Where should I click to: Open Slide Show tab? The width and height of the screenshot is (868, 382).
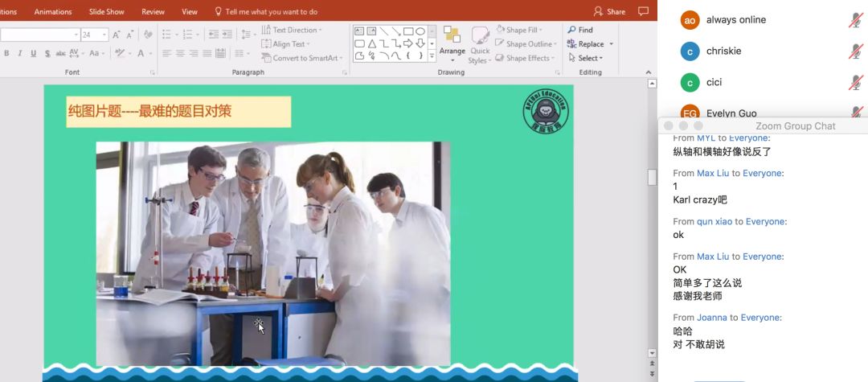[107, 11]
